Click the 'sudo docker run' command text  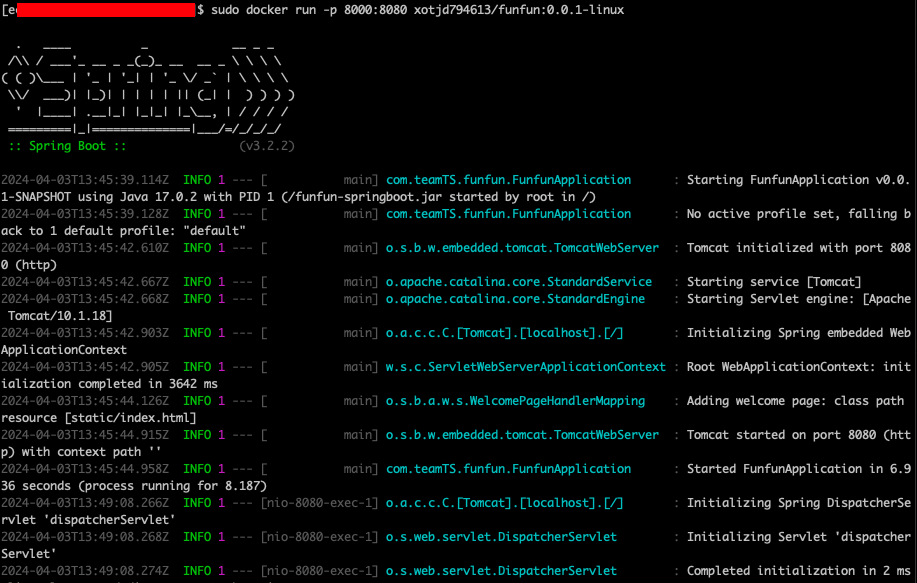(x=263, y=10)
